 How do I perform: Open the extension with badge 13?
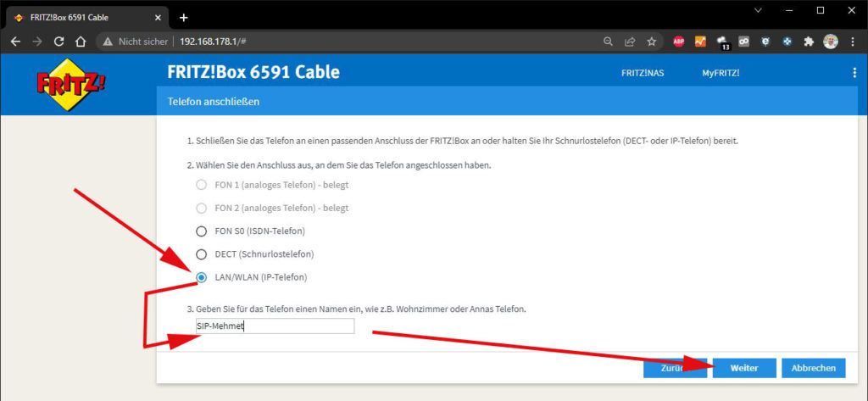(722, 42)
